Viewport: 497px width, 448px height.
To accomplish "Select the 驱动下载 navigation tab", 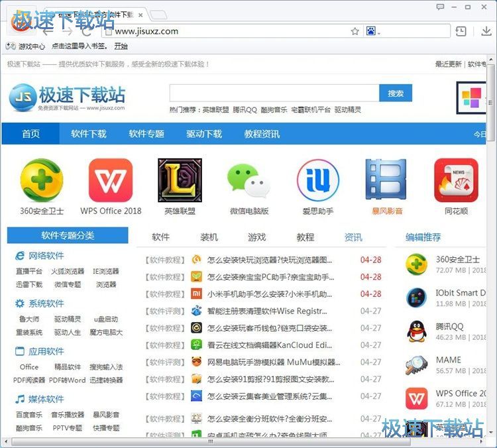I will (204, 134).
